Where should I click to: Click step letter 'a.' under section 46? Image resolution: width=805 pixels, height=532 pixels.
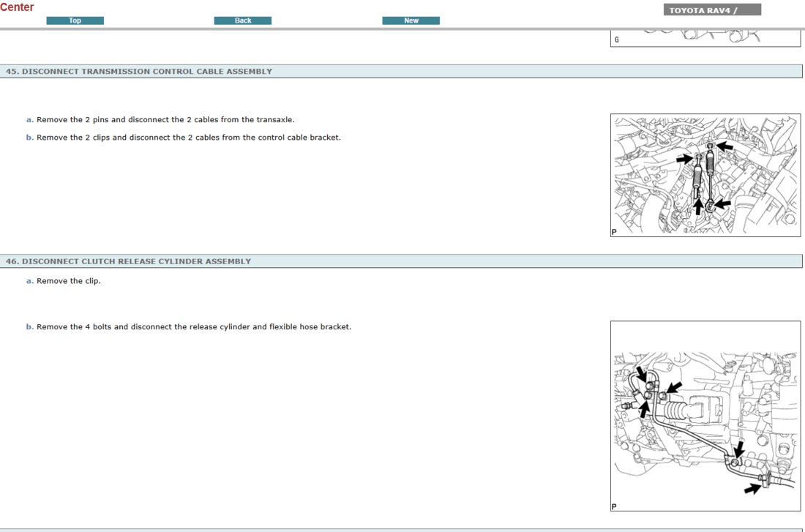pyautogui.click(x=30, y=281)
